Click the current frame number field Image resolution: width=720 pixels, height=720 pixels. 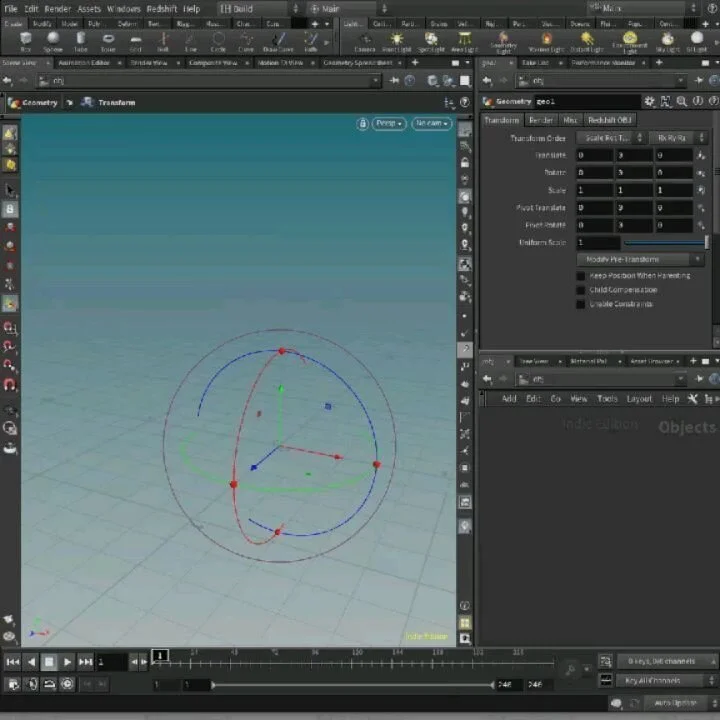pos(111,662)
